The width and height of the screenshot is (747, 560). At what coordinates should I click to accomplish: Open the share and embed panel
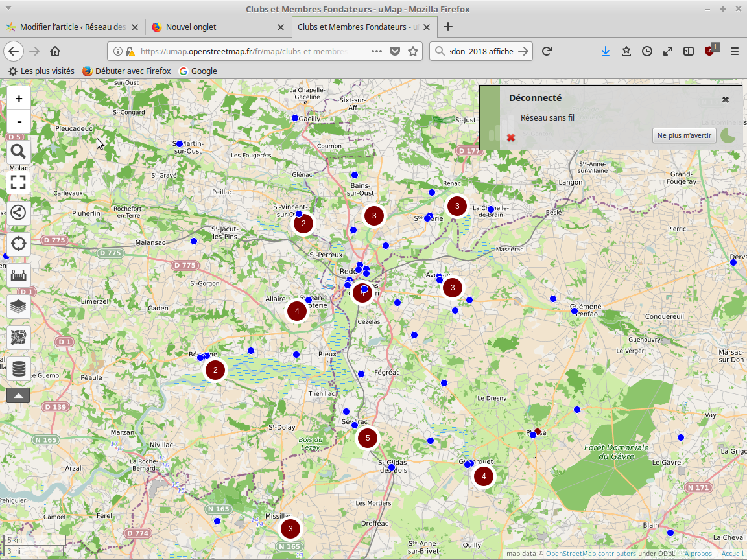pos(19,213)
